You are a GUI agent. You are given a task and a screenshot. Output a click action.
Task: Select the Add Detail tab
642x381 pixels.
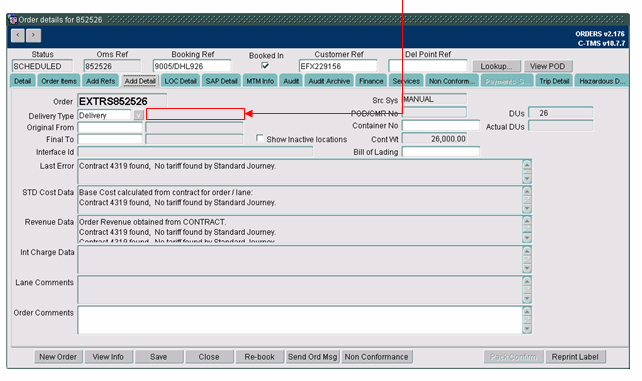(x=140, y=81)
